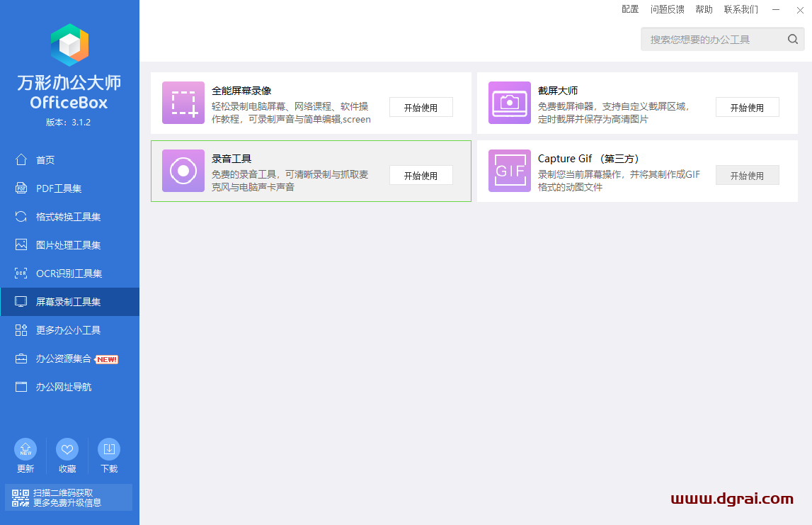Click the 截屏大师 camera screen icon

[x=510, y=103]
